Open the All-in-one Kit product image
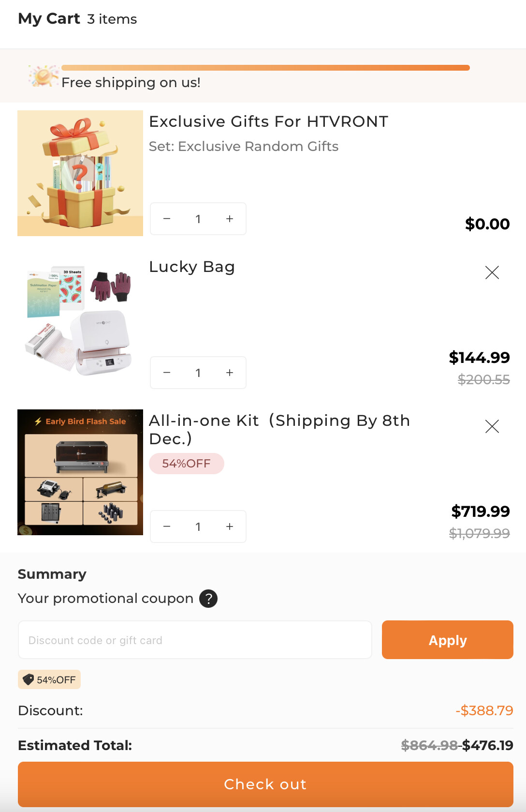The width and height of the screenshot is (526, 812). (80, 472)
